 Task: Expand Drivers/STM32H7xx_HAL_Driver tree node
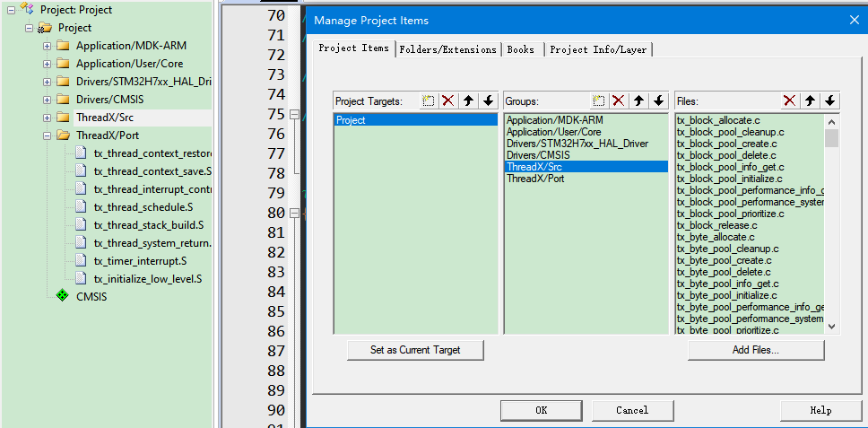click(47, 82)
